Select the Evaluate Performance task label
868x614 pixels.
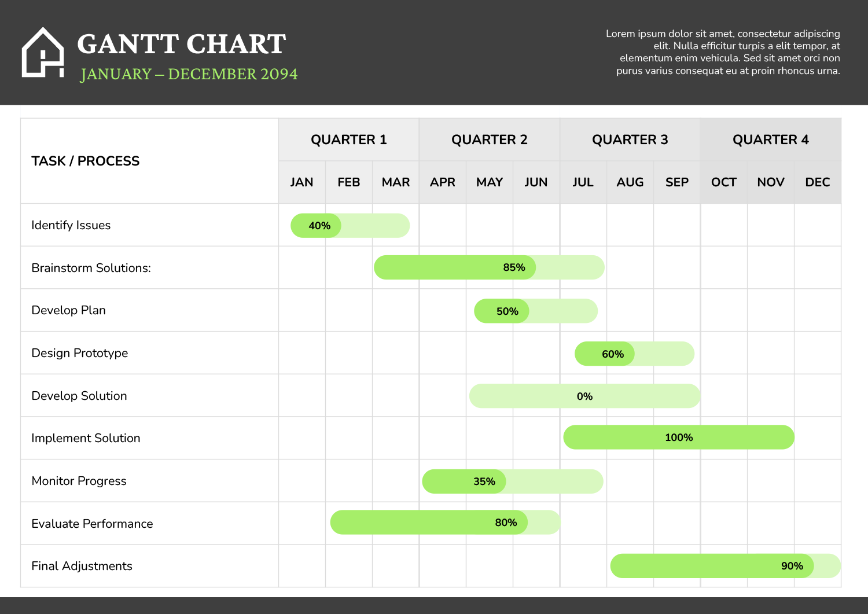92,524
